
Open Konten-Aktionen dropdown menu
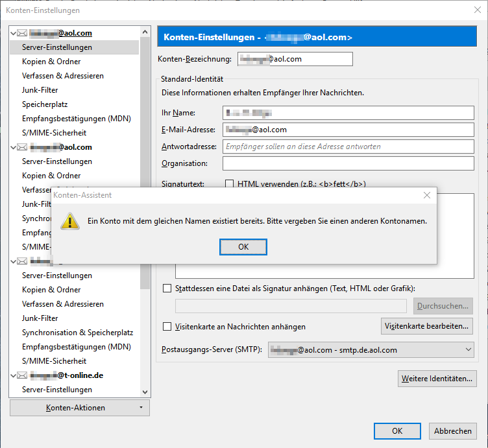[80, 408]
